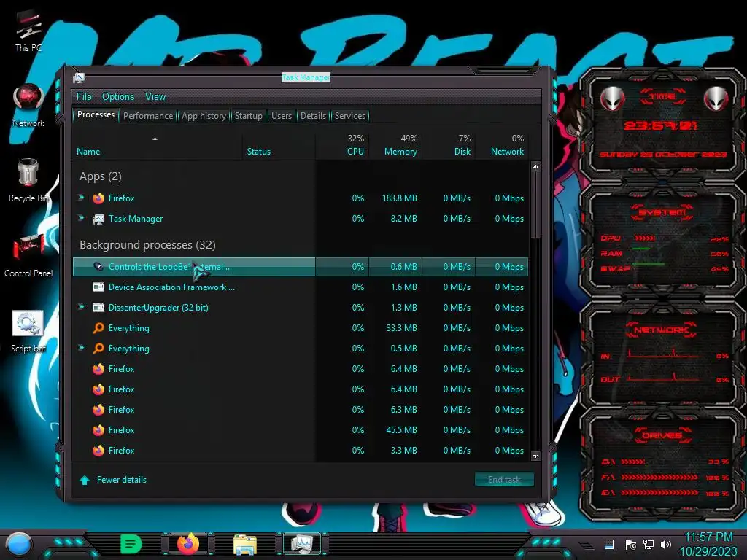
Task: Click the F:\ drive usage bar in Drives widget
Action: (x=659, y=477)
